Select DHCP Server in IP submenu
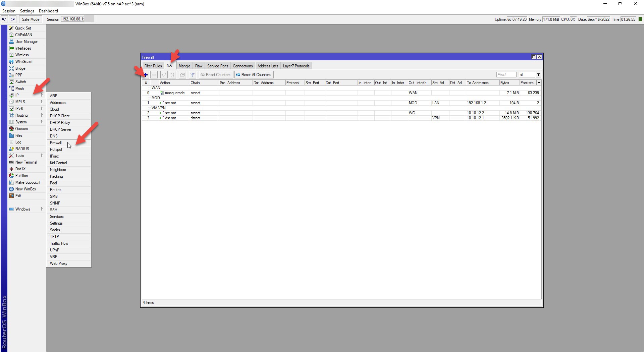The image size is (644, 352). [x=69, y=129]
